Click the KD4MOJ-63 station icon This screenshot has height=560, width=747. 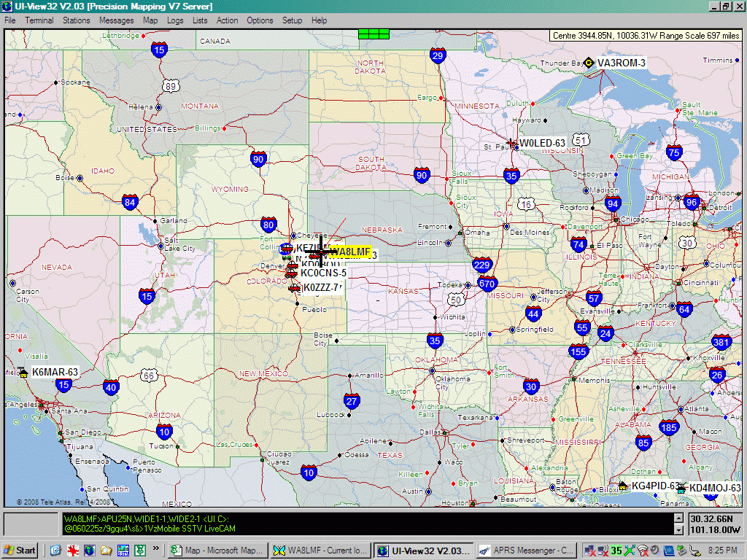pyautogui.click(x=682, y=488)
